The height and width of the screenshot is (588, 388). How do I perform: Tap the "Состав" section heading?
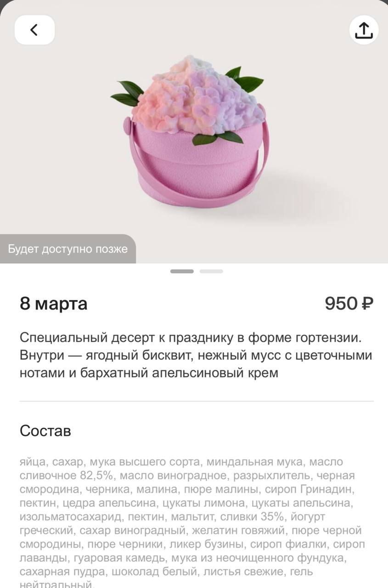point(45,431)
